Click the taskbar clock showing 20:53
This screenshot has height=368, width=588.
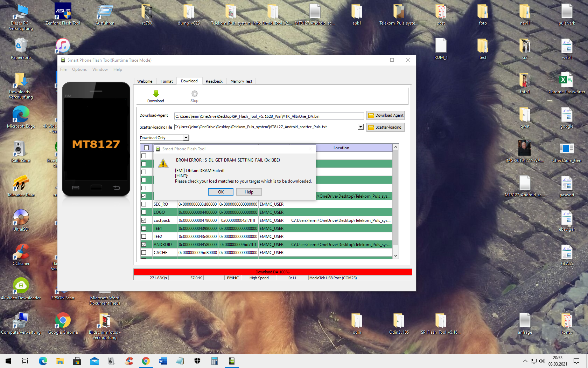point(558,361)
